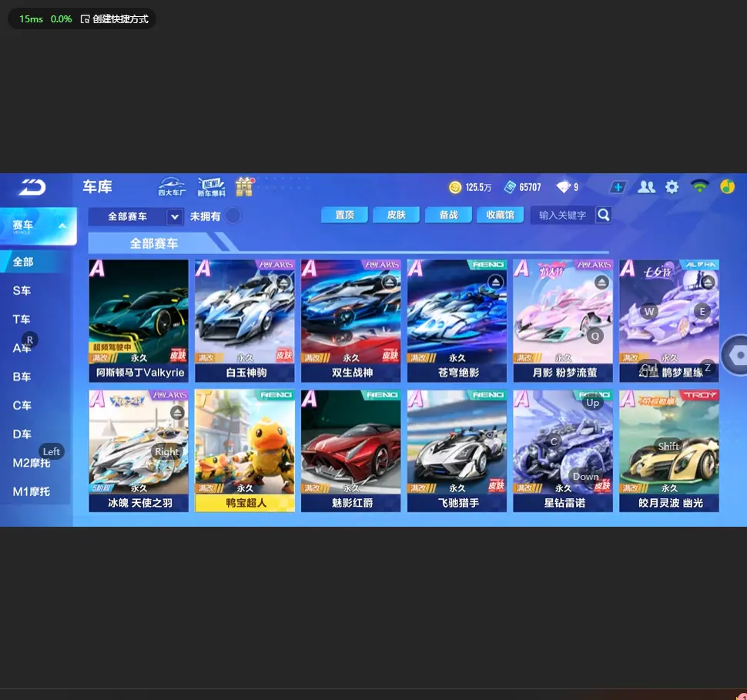Switch to the C车 category
The height and width of the screenshot is (700, 747).
(x=22, y=406)
